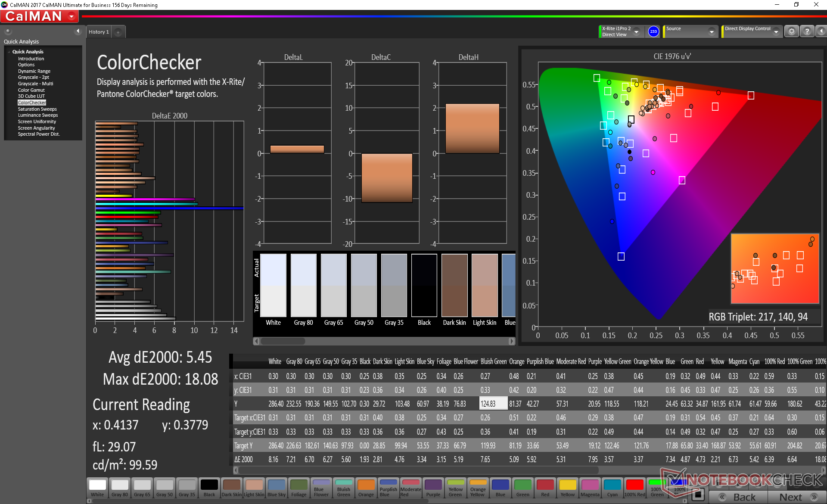This screenshot has height=504, width=827.
Task: Open the CalMAN main menu dropdown
Action: (x=72, y=16)
